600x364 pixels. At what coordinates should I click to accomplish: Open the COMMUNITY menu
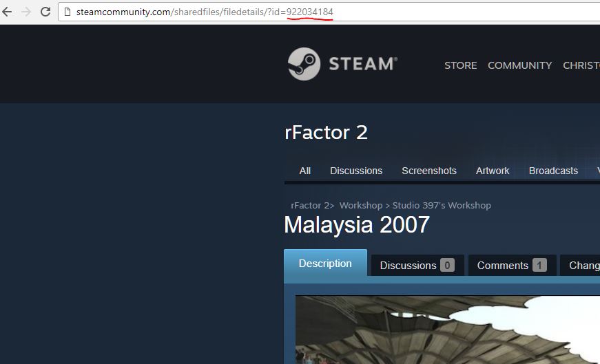pos(519,65)
